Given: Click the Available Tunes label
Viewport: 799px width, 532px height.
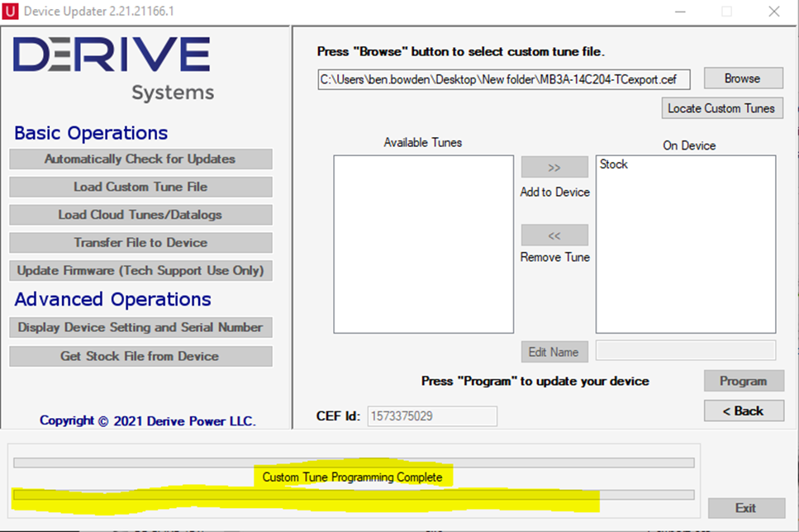Looking at the screenshot, I should tap(423, 143).
